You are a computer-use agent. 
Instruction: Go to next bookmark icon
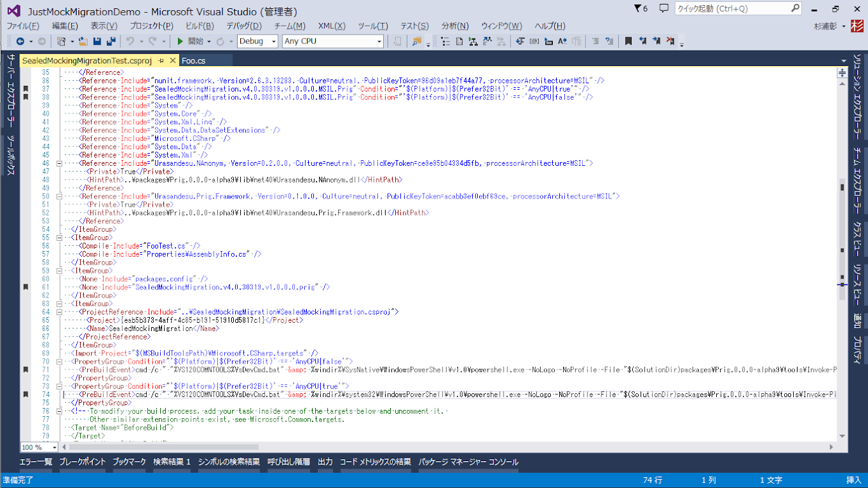point(657,41)
